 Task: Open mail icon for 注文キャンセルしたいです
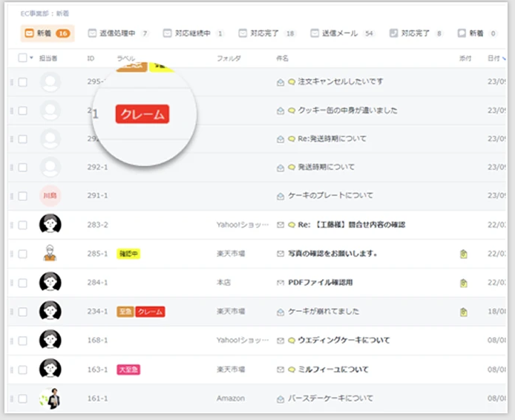pyautogui.click(x=281, y=82)
